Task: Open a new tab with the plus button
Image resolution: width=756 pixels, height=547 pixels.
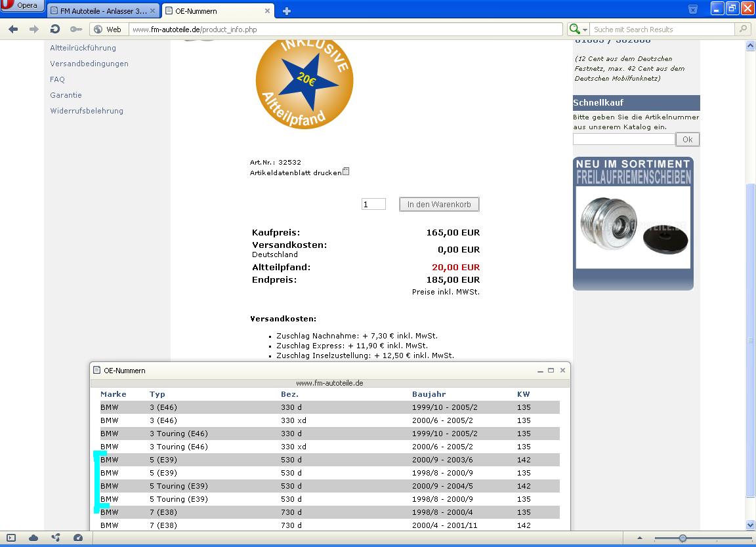Action: point(286,11)
